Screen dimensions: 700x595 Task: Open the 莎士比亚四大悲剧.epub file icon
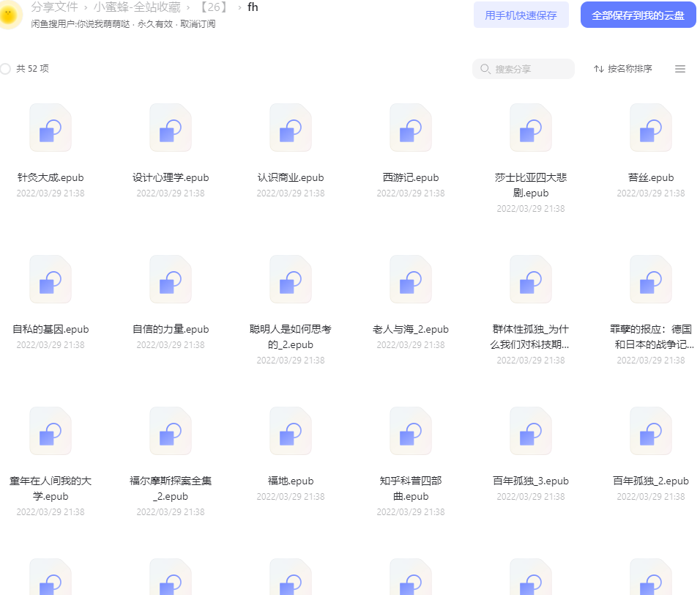[531, 127]
